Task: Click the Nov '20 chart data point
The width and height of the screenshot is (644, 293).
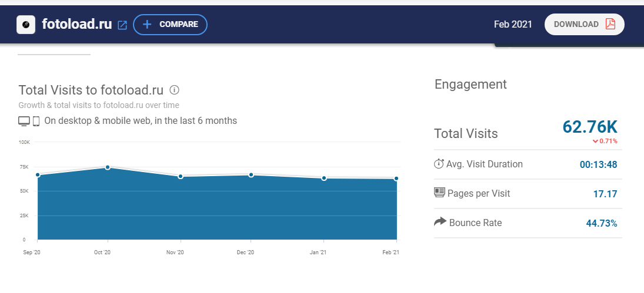Action: coord(181,176)
